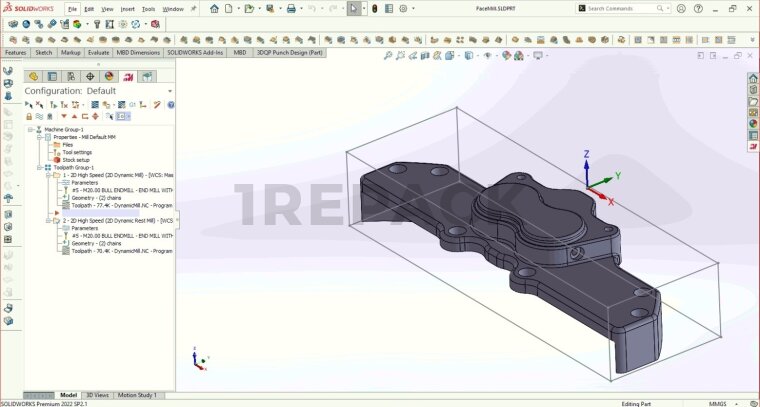This screenshot has height=407, width=760.
Task: Open the Tools menu
Action: (148, 9)
